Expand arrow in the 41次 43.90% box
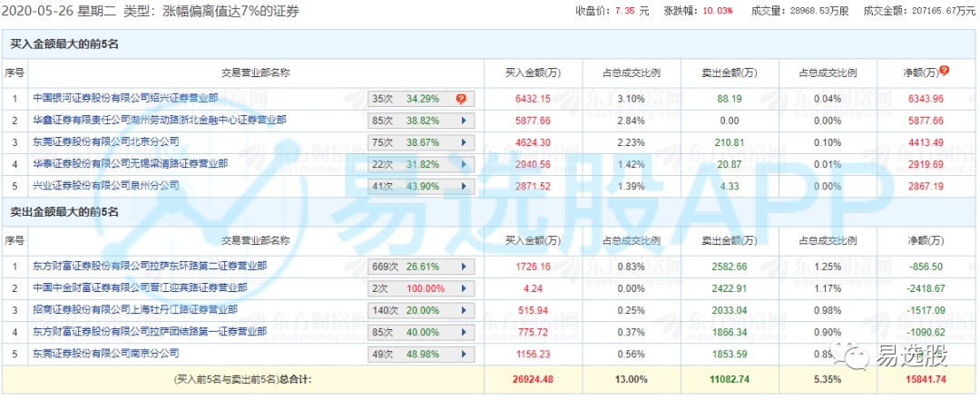The image size is (980, 399). pyautogui.click(x=464, y=186)
